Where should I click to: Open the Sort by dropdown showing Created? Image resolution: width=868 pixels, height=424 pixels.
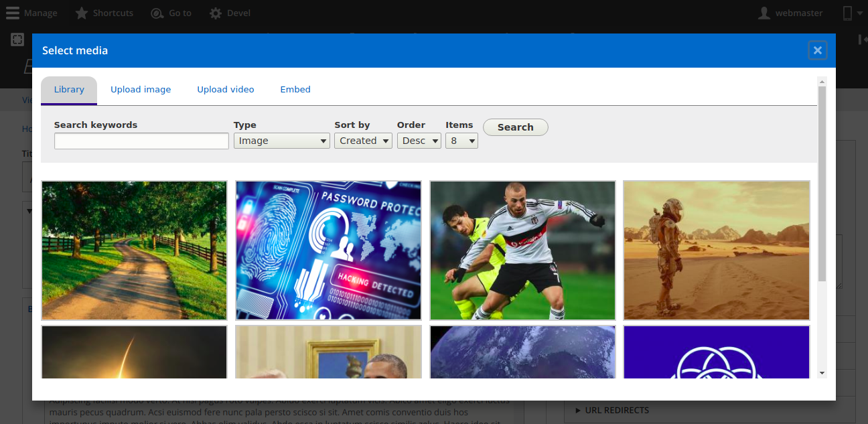(x=363, y=141)
